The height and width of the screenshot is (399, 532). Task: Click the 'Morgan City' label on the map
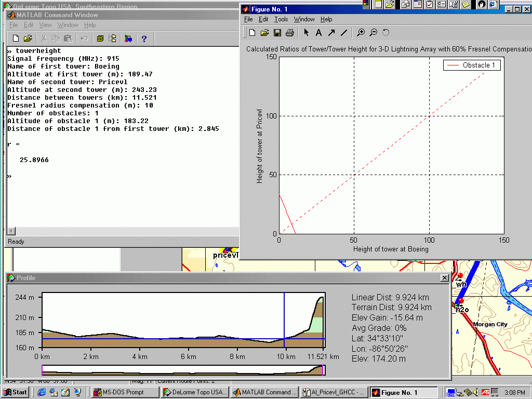pyautogui.click(x=490, y=324)
